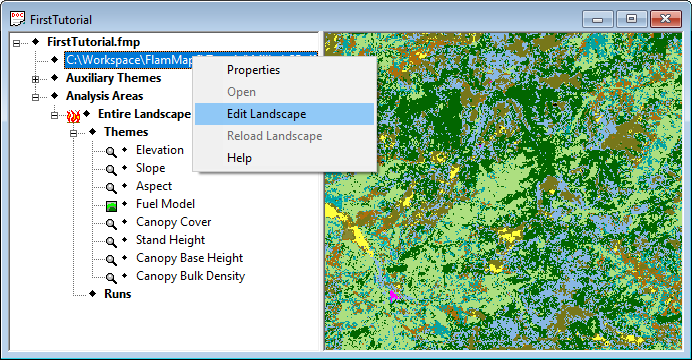Click the magnifier icon beside Stand Height
Viewport: 692px width, 360px height.
[111, 242]
